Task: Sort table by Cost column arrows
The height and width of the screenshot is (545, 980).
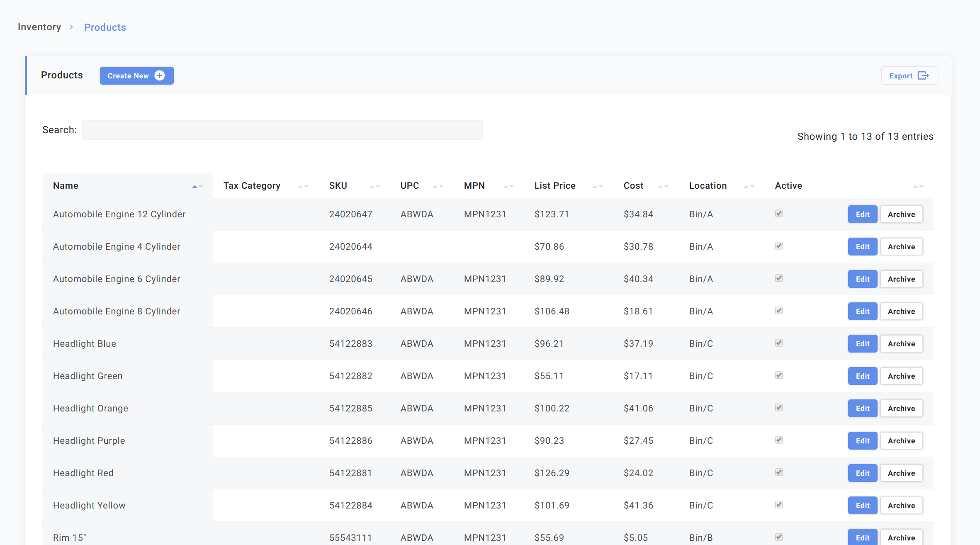Action: (663, 186)
